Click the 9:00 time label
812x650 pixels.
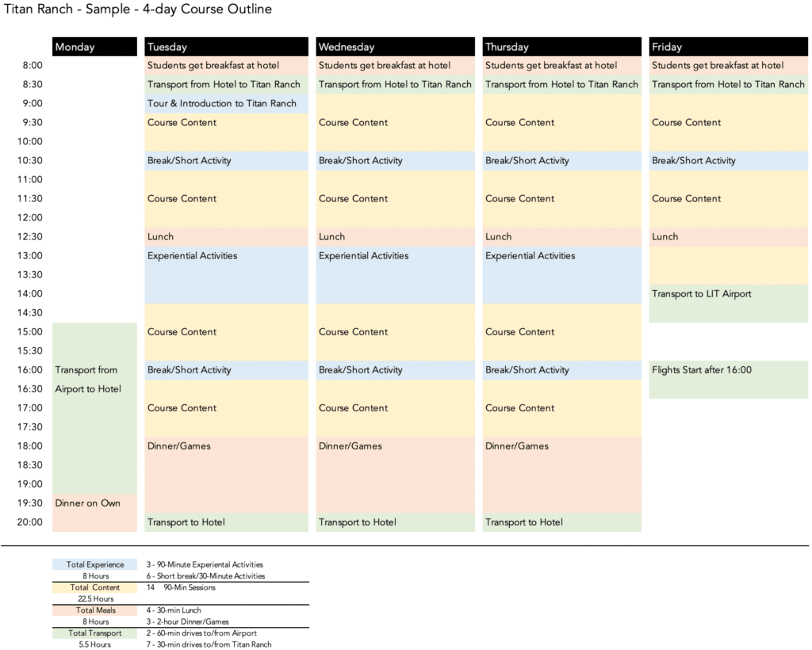pyautogui.click(x=33, y=104)
